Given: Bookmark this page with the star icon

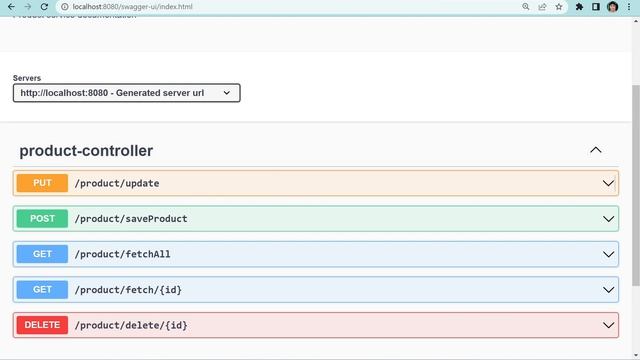Looking at the screenshot, I should pyautogui.click(x=559, y=7).
